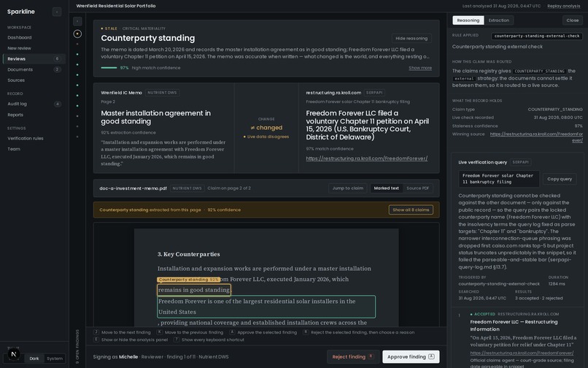Click the ? key hint for keyboard shortcuts
Screen dimensions: 588x368
click(177, 340)
